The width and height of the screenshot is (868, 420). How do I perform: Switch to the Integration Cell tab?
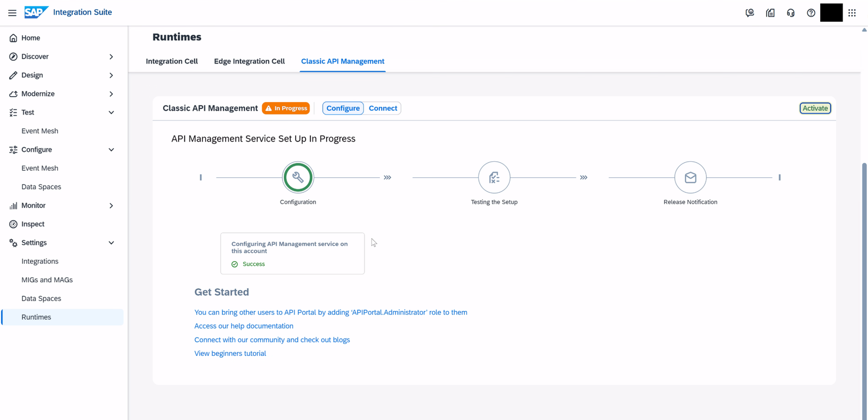[172, 61]
